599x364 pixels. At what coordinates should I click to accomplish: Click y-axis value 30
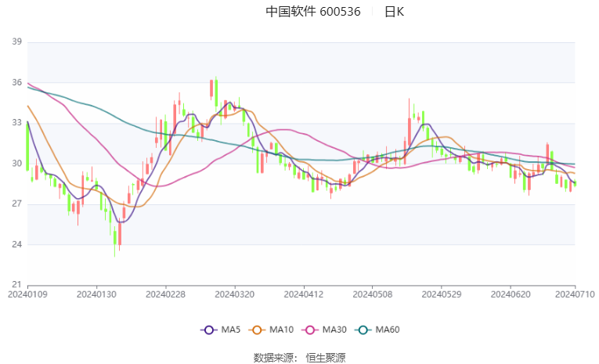pos(16,164)
